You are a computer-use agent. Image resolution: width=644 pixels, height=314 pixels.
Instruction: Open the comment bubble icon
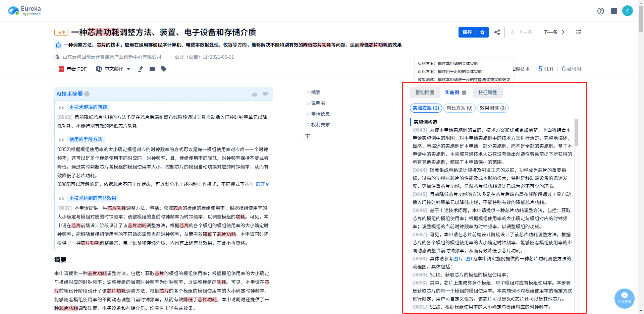pos(152,69)
